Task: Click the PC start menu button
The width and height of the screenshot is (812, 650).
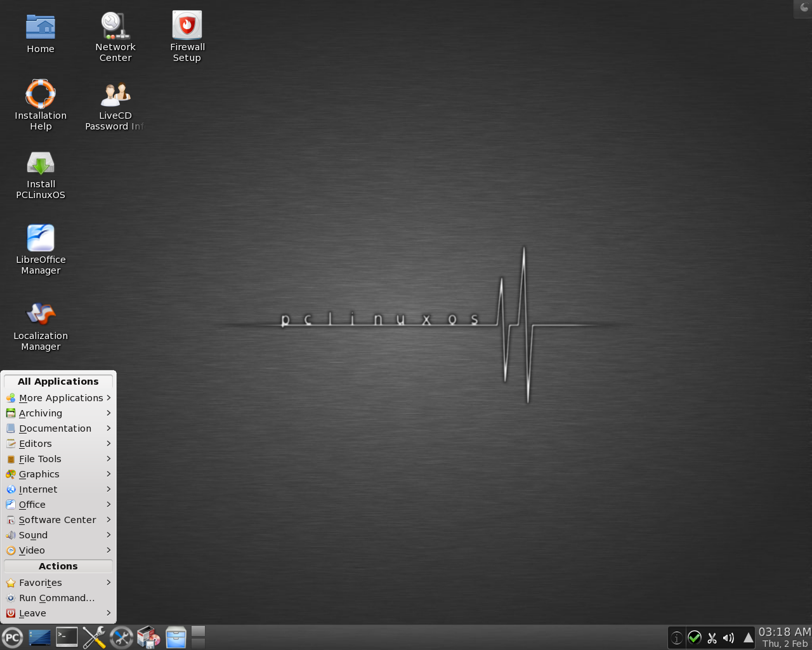Action: pos(13,638)
